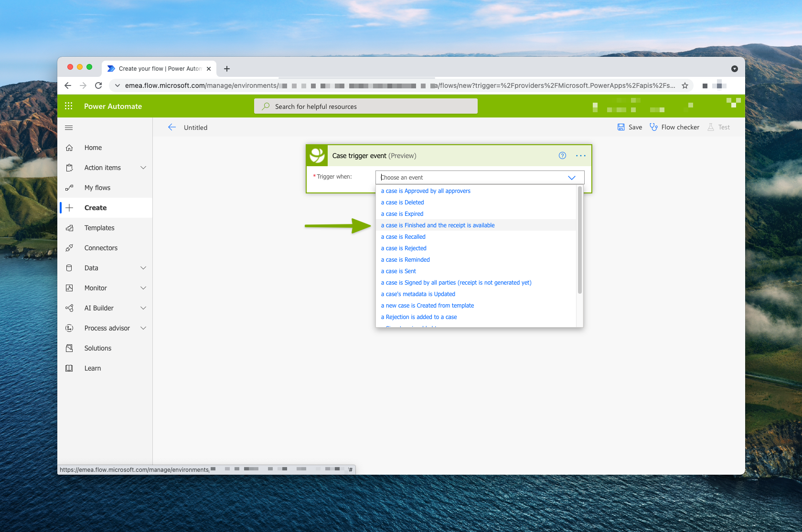Click the Untitled flow name

pyautogui.click(x=195, y=128)
